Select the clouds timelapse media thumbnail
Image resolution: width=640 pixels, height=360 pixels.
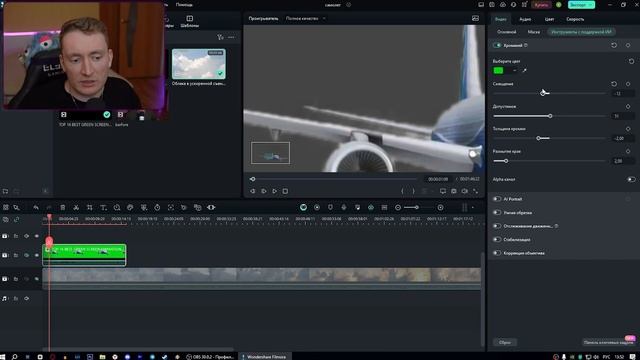point(199,64)
